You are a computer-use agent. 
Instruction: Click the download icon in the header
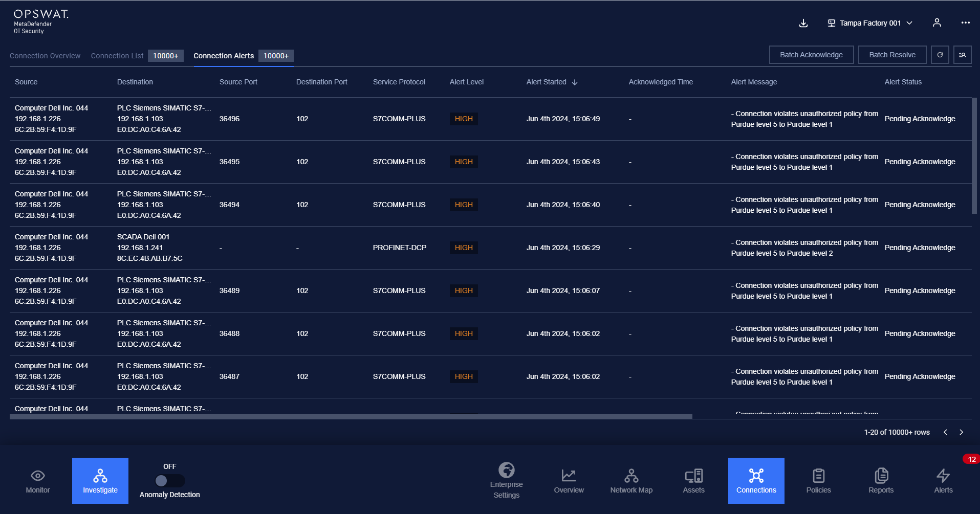(x=803, y=23)
